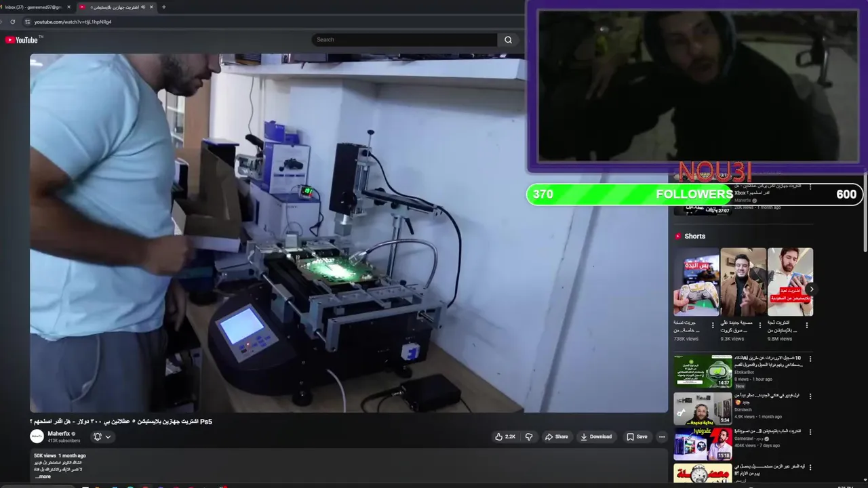Click the YouTube logo home link
The height and width of the screenshot is (488, 868).
tap(22, 40)
